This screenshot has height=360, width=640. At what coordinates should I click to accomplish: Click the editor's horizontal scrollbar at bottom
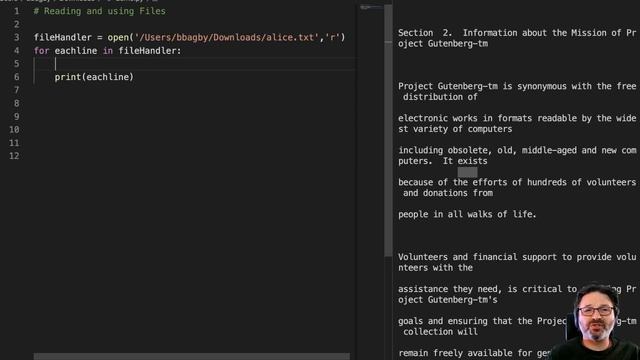[x=191, y=356]
